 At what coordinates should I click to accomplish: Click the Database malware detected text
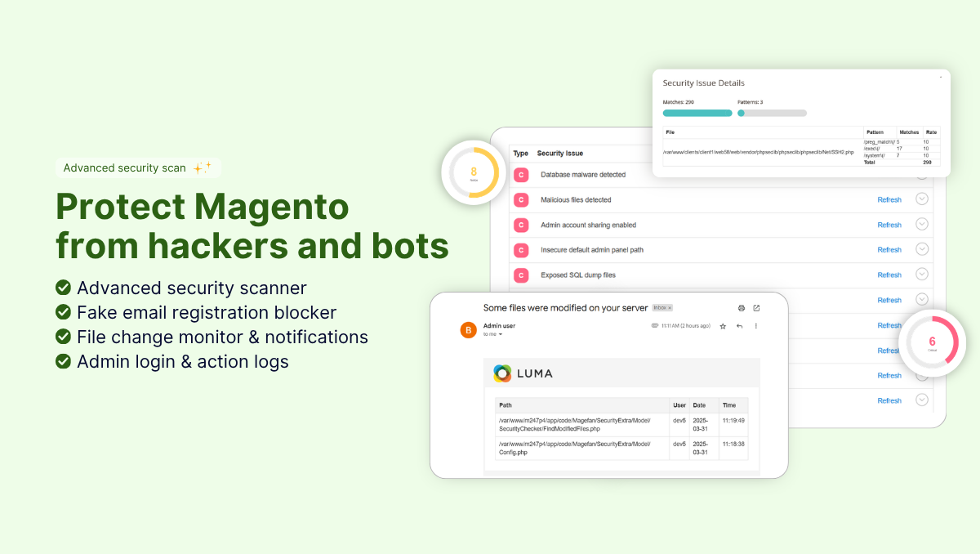click(x=583, y=175)
